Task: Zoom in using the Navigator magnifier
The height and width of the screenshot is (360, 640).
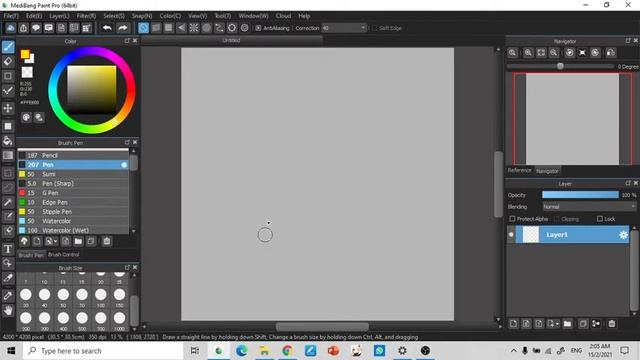Action: click(x=528, y=53)
